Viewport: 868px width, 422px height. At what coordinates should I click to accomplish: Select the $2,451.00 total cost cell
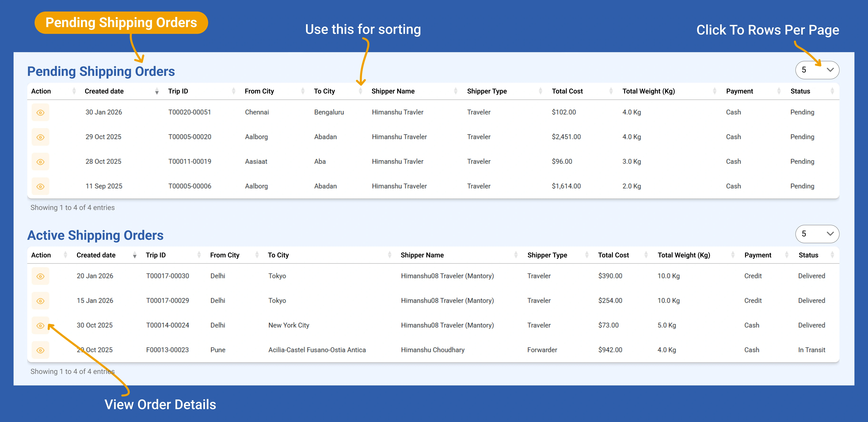click(x=566, y=137)
